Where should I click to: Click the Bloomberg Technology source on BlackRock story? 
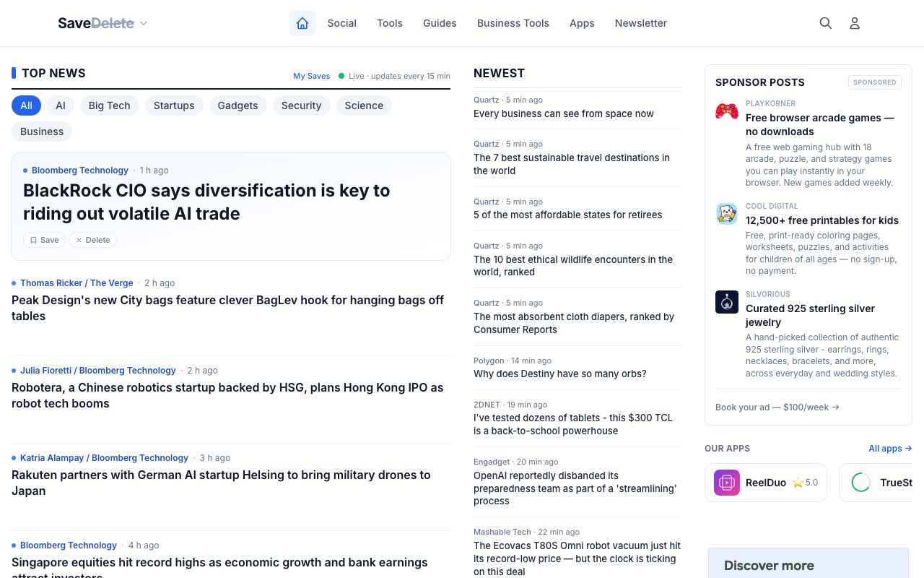coord(80,171)
